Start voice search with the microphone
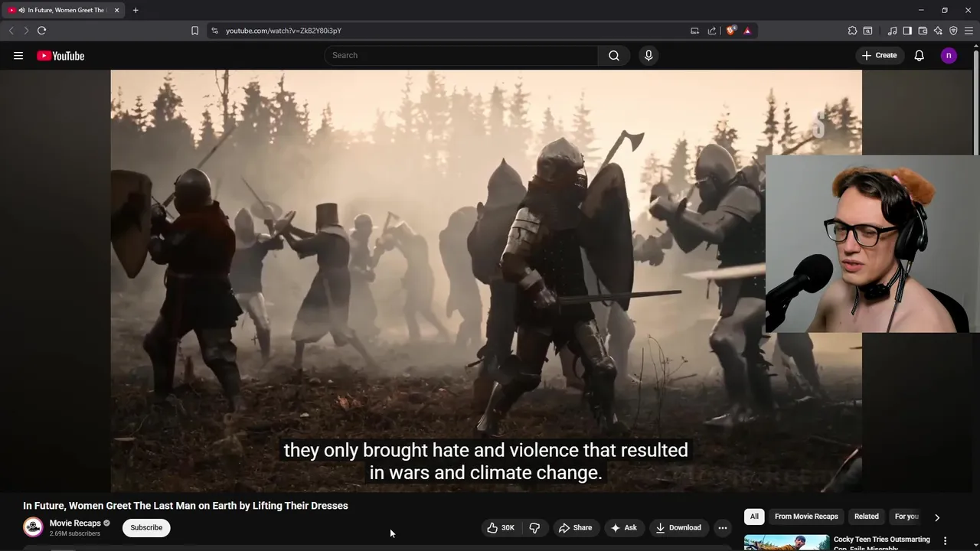Screen dimensions: 980x551 [648, 55]
